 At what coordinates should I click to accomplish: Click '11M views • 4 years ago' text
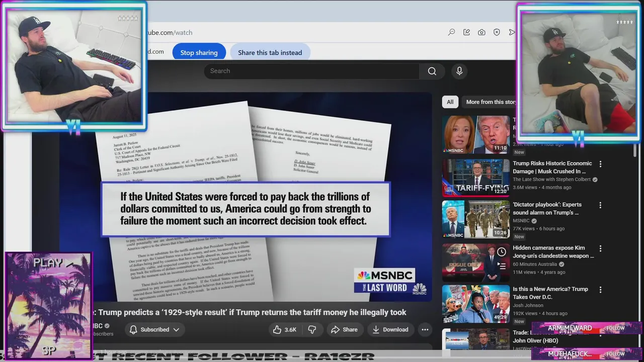539,272
